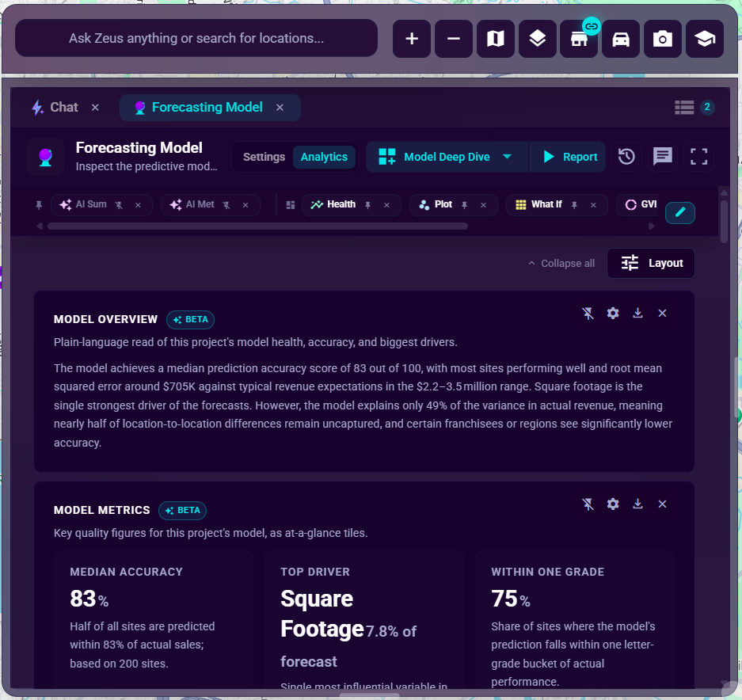Click the Within One Grade 75% tile
The height and width of the screenshot is (700, 742).
574,620
